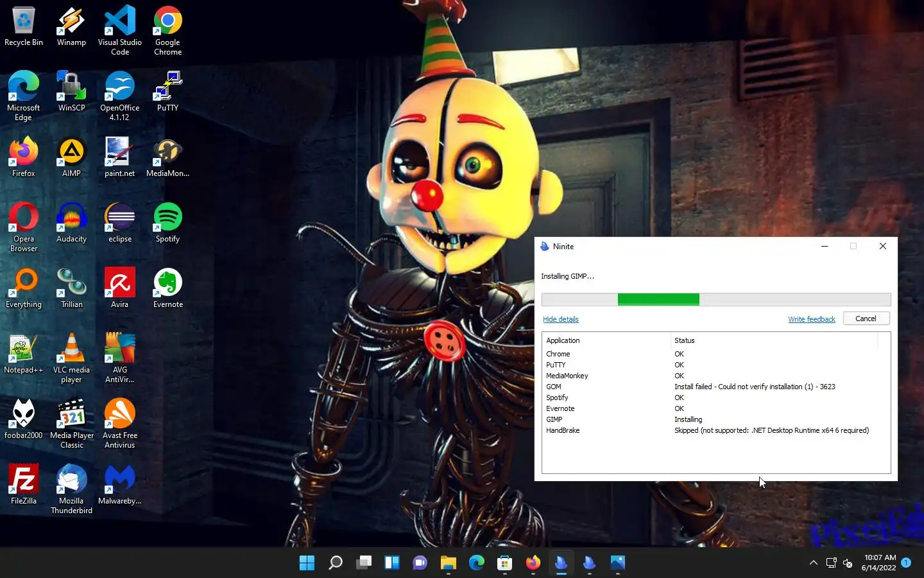Select the Malwarebytes desktop shortcut
The width and height of the screenshot is (924, 578).
click(x=120, y=485)
